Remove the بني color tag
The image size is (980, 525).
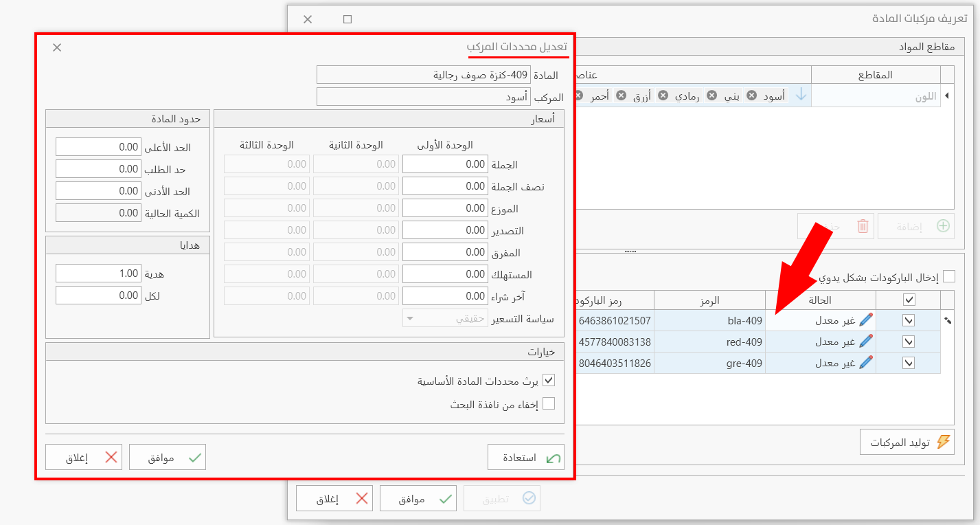[711, 96]
